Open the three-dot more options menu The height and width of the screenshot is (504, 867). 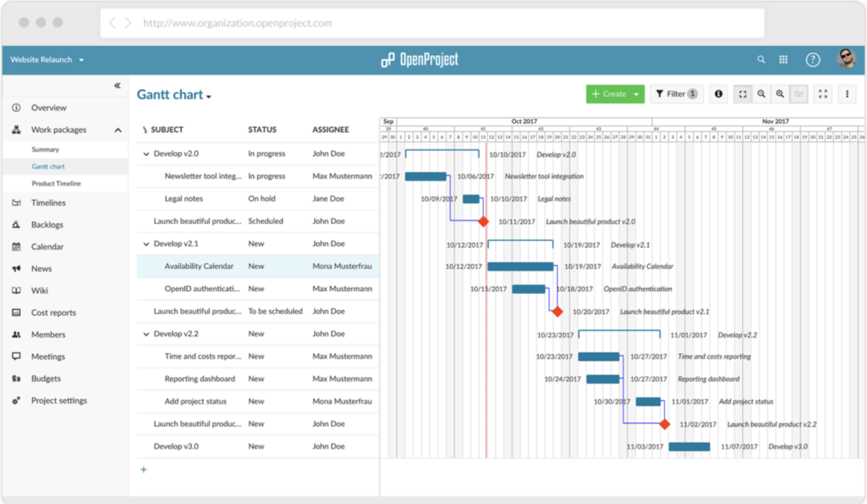click(847, 94)
